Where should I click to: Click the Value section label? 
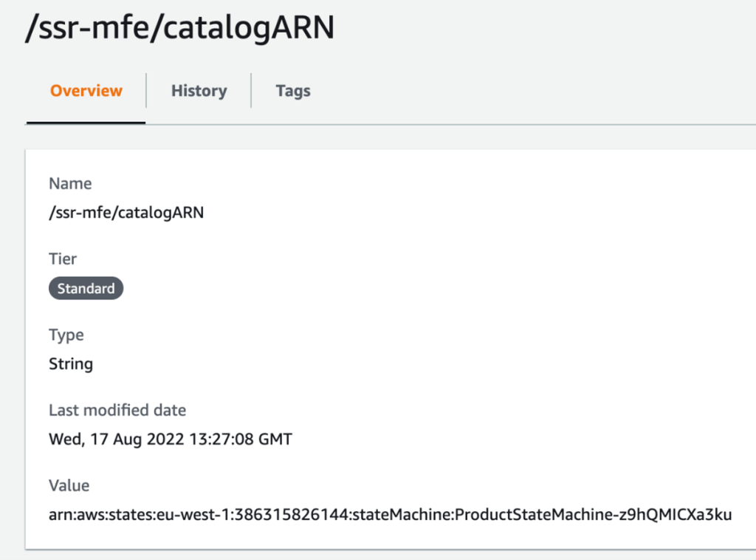[x=69, y=485]
